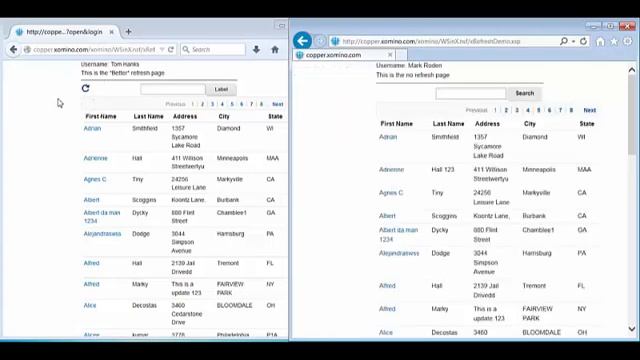Open Adrienne link in Firefox window
The image size is (640, 360).
point(96,158)
